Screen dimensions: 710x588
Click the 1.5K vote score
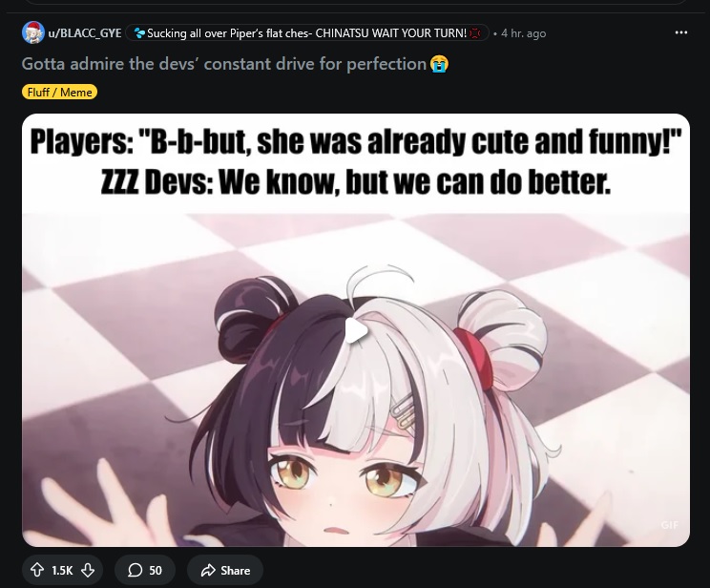pos(62,570)
